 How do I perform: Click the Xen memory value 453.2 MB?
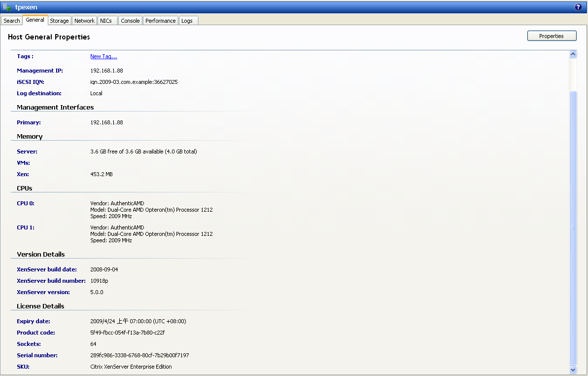101,174
